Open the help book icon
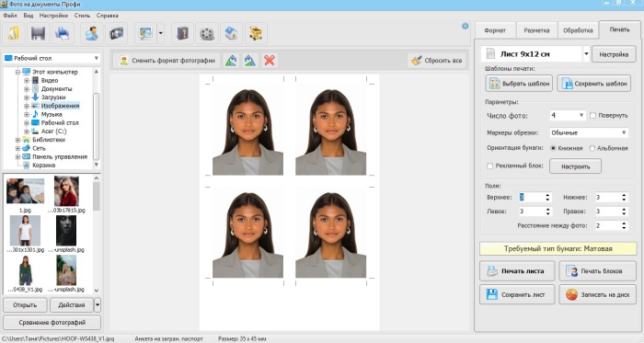 [182, 33]
